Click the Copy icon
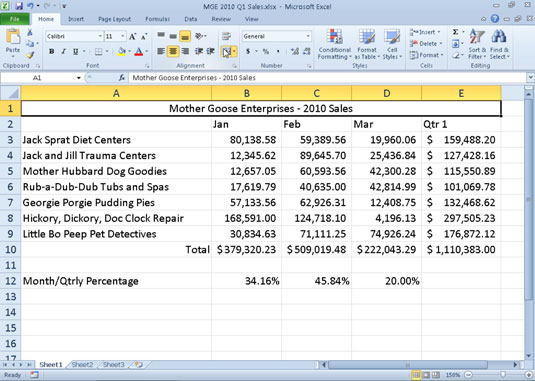The image size is (535, 381). 30,44
